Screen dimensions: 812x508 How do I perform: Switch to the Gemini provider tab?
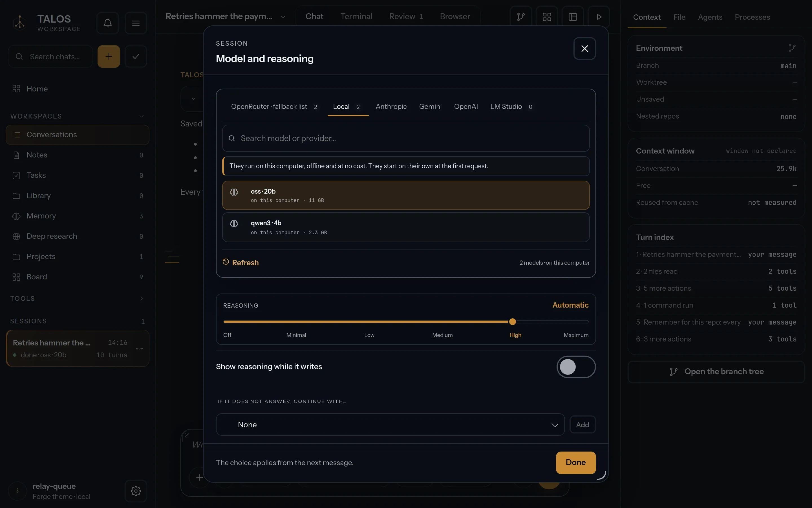tap(430, 107)
